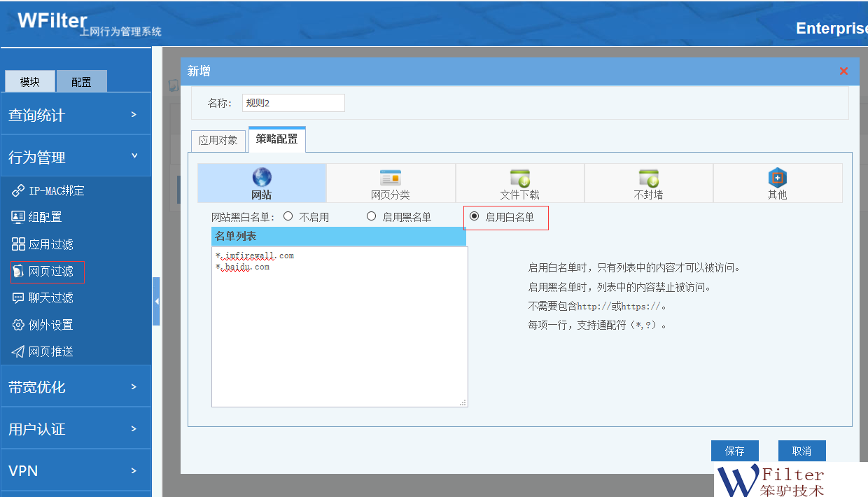Switch to the 应用对象 tab
Screen dimensions: 868x497
coord(218,140)
